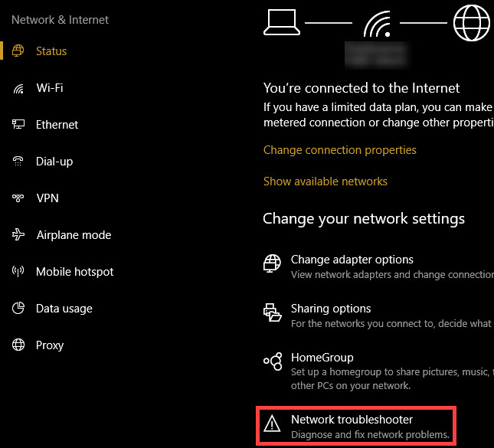Image resolution: width=494 pixels, height=448 pixels.
Task: Click the Sharing options printer icon
Action: coord(272,313)
